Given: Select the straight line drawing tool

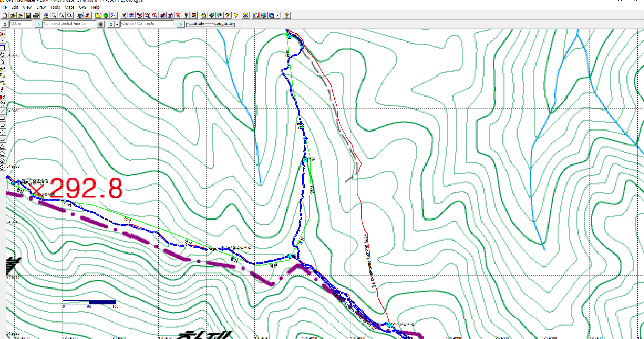Looking at the screenshot, I should pos(3,111).
